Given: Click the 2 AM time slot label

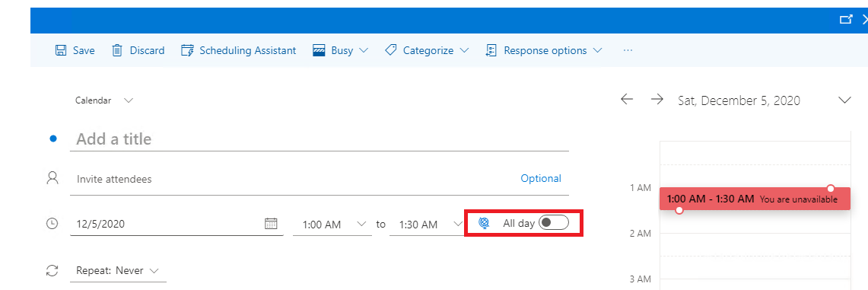Looking at the screenshot, I should [640, 234].
